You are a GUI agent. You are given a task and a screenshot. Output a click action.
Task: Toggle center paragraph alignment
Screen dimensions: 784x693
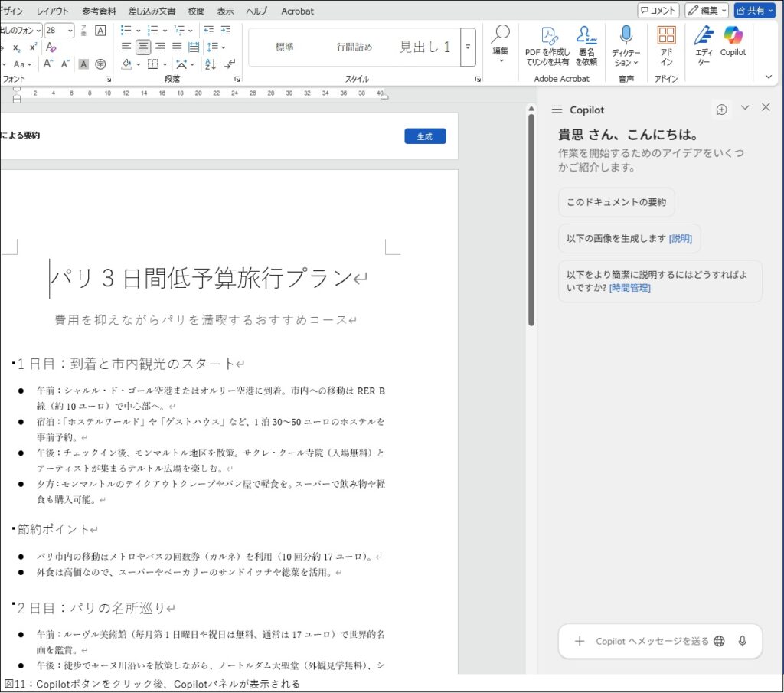tap(142, 47)
